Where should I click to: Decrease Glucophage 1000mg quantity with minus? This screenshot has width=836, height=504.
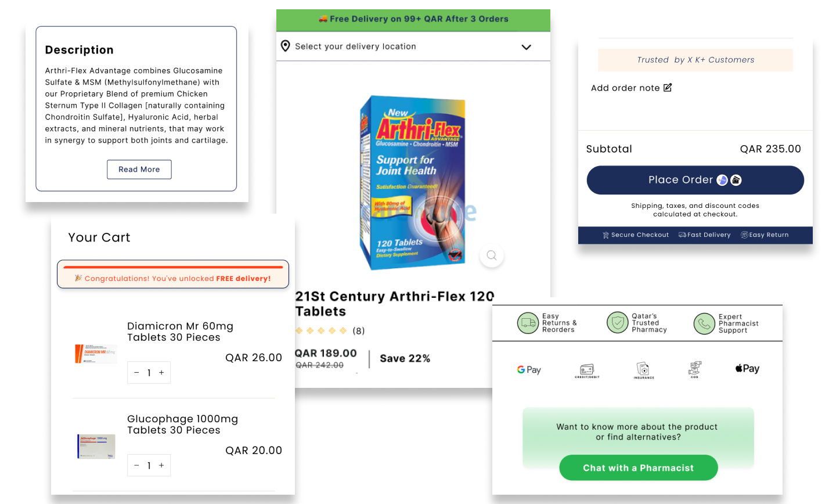point(136,466)
